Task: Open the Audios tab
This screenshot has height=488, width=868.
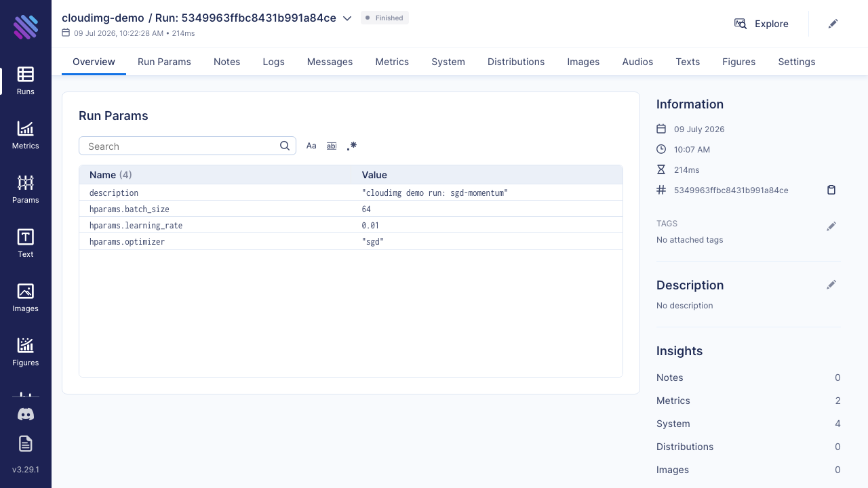Action: [x=637, y=62]
